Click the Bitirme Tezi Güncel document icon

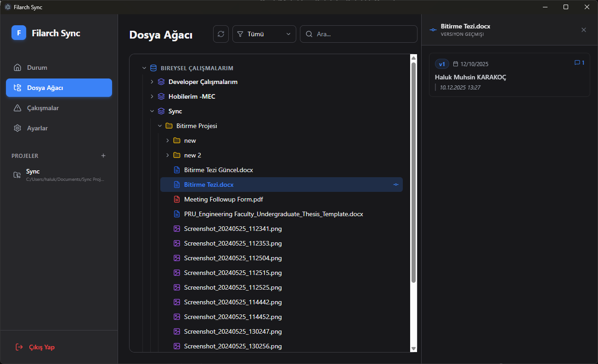click(177, 170)
